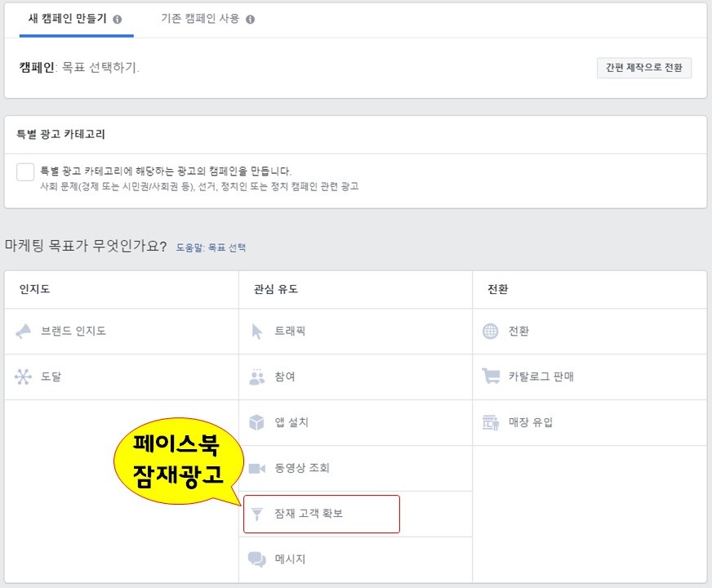Click the 간편 제작으로 전환 button
Screen dimensions: 712x588
click(x=644, y=68)
